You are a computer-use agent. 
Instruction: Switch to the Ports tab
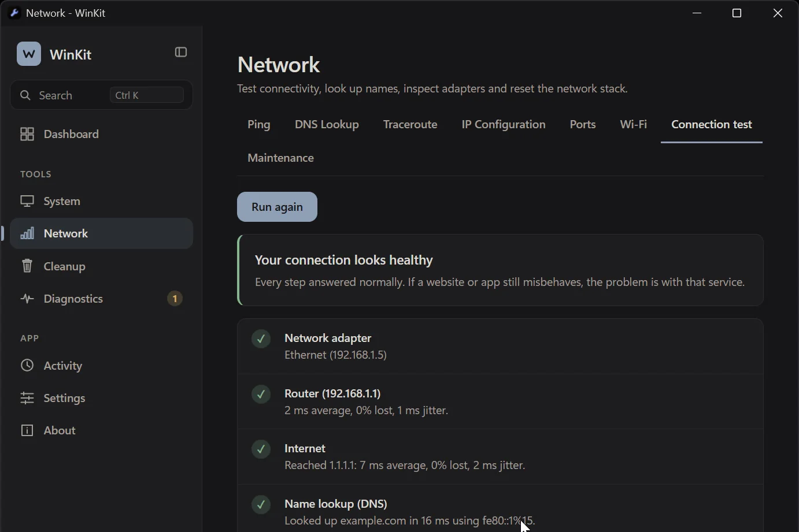coord(583,125)
